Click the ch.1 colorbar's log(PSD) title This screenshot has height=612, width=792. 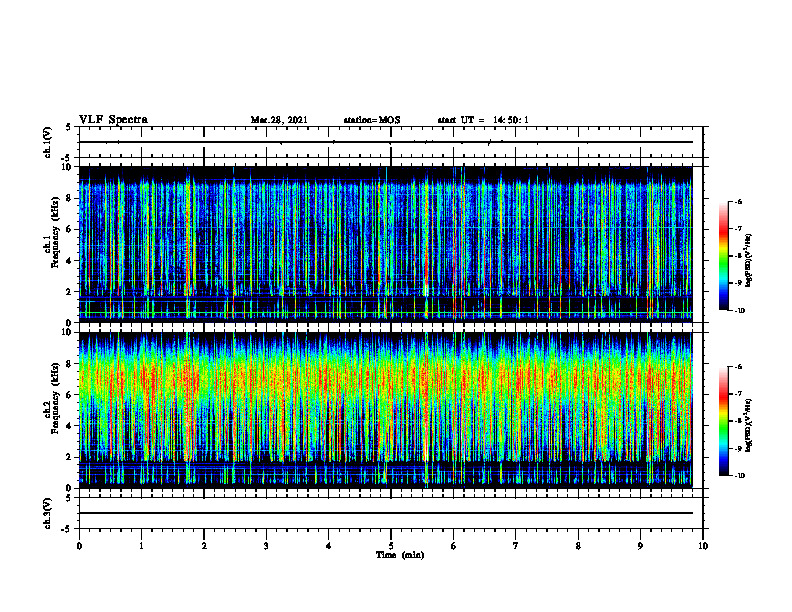tap(749, 260)
